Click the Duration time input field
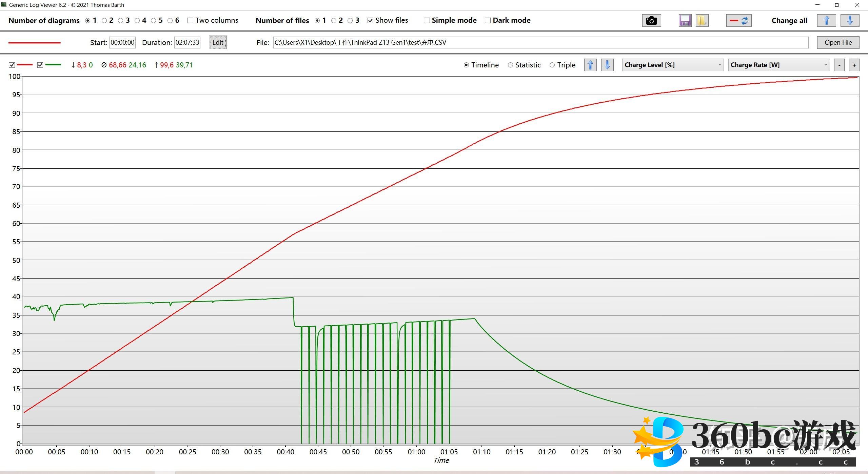The width and height of the screenshot is (868, 474). pos(187,42)
